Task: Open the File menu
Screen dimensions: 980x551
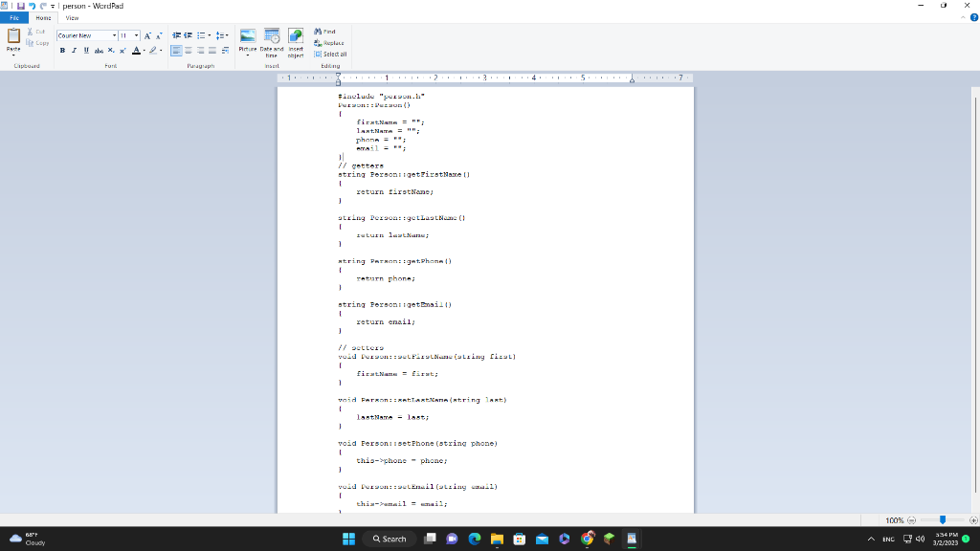Action: 14,17
